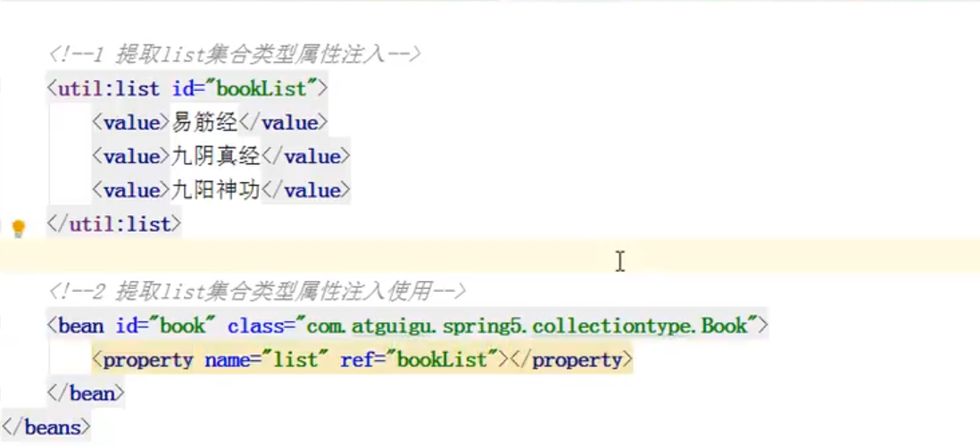Image resolution: width=980 pixels, height=446 pixels.
Task: Click the bean id value "book"
Action: click(x=182, y=326)
